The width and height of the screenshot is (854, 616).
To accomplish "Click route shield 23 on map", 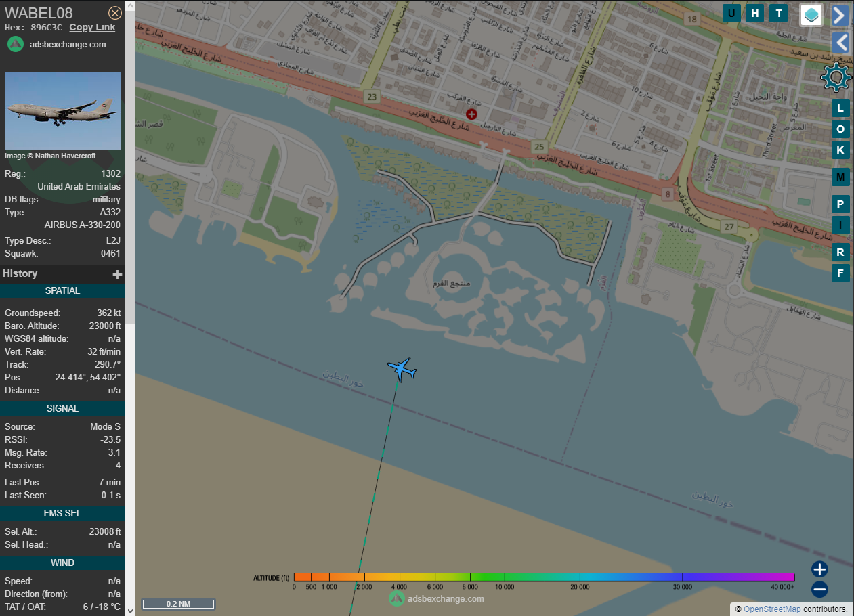I will (x=371, y=97).
